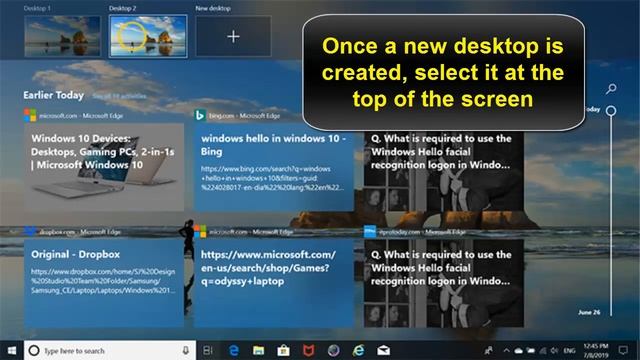Click the 'bing.com - Microsoft Edge' label

click(244, 116)
